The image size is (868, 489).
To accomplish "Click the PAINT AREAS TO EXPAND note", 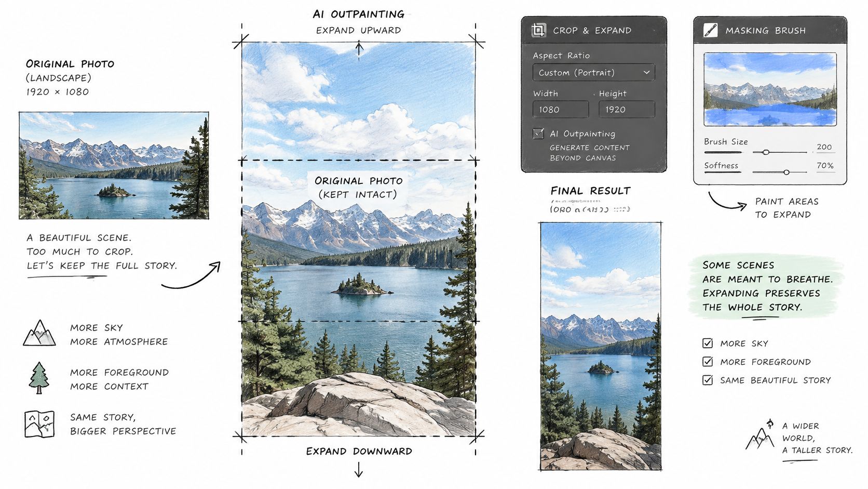I will [786, 208].
